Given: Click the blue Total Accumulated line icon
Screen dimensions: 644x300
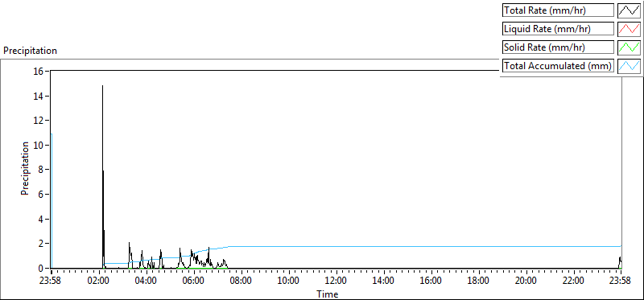Looking at the screenshot, I should pyautogui.click(x=630, y=66).
